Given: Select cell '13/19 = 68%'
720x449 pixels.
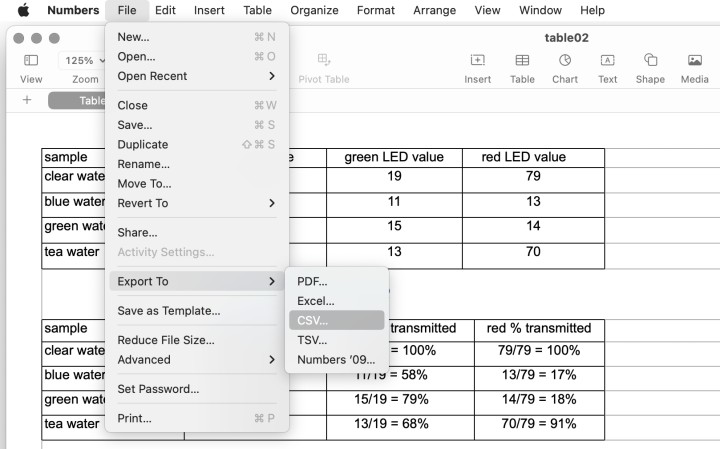Looking at the screenshot, I should [x=400, y=427].
